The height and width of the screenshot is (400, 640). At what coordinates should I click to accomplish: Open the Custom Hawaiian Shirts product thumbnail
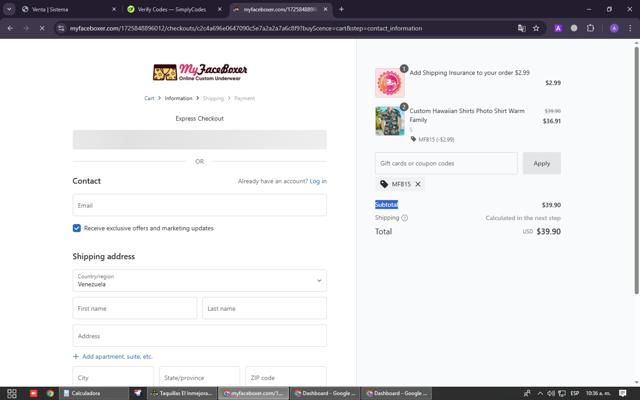[x=390, y=121]
